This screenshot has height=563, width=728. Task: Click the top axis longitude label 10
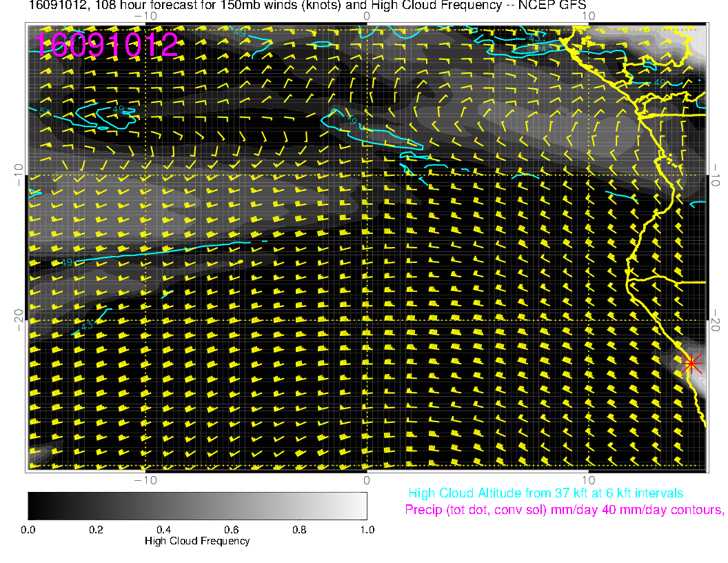click(x=588, y=17)
